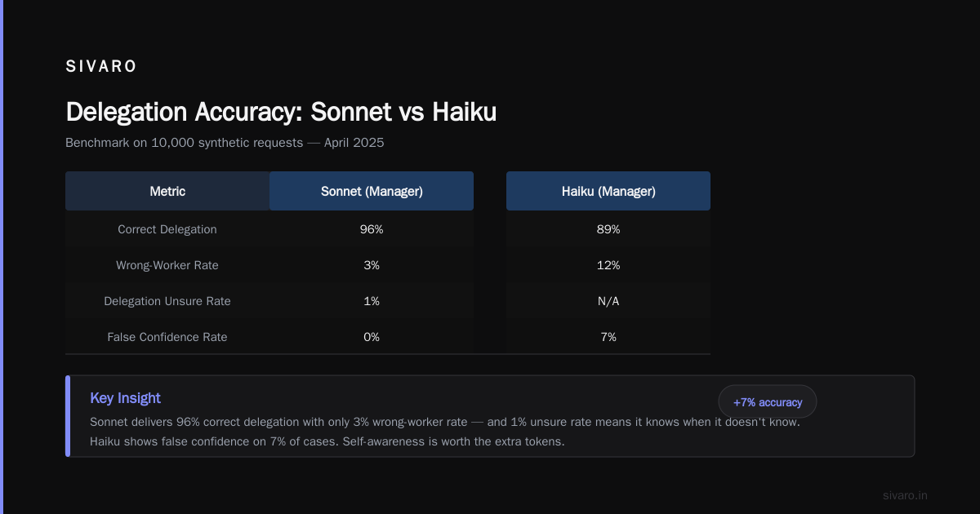Click the False Confidence Rate label

pyautogui.click(x=167, y=337)
